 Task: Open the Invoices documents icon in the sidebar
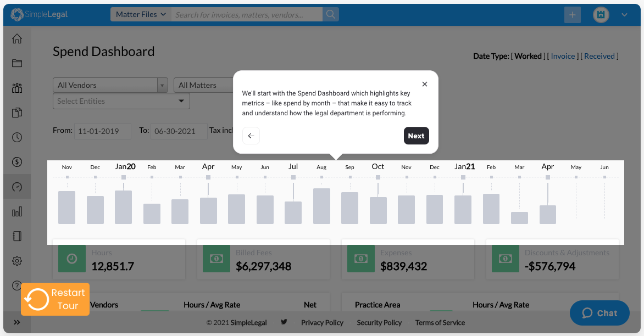(x=16, y=113)
